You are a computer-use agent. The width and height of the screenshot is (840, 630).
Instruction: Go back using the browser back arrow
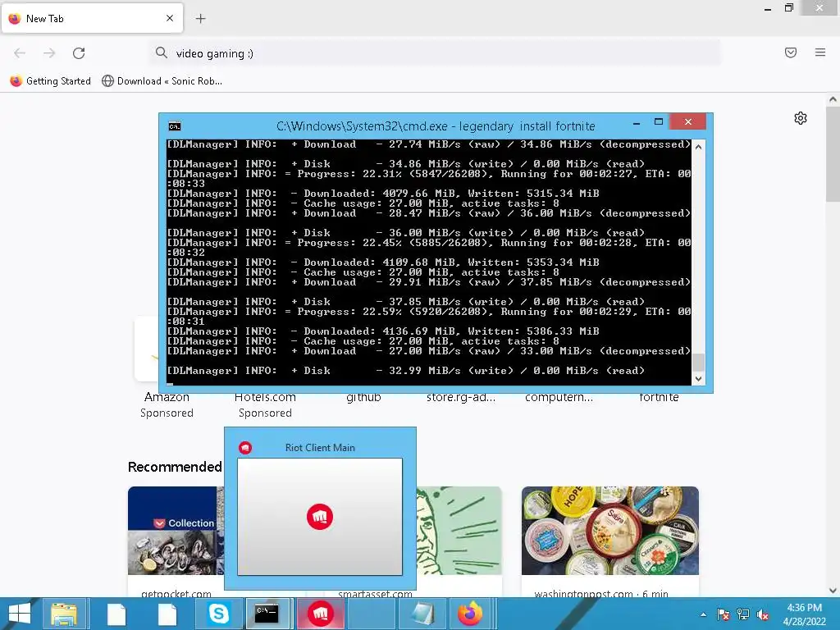point(20,52)
